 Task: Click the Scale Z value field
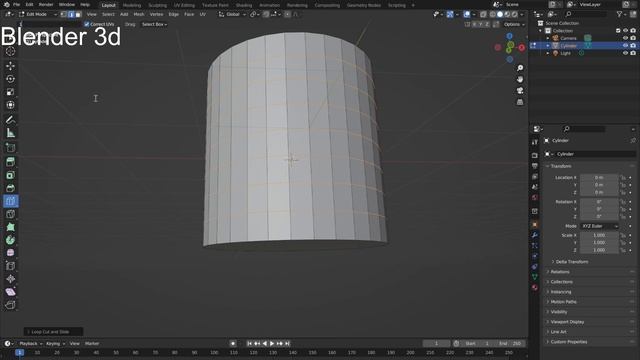(599, 250)
